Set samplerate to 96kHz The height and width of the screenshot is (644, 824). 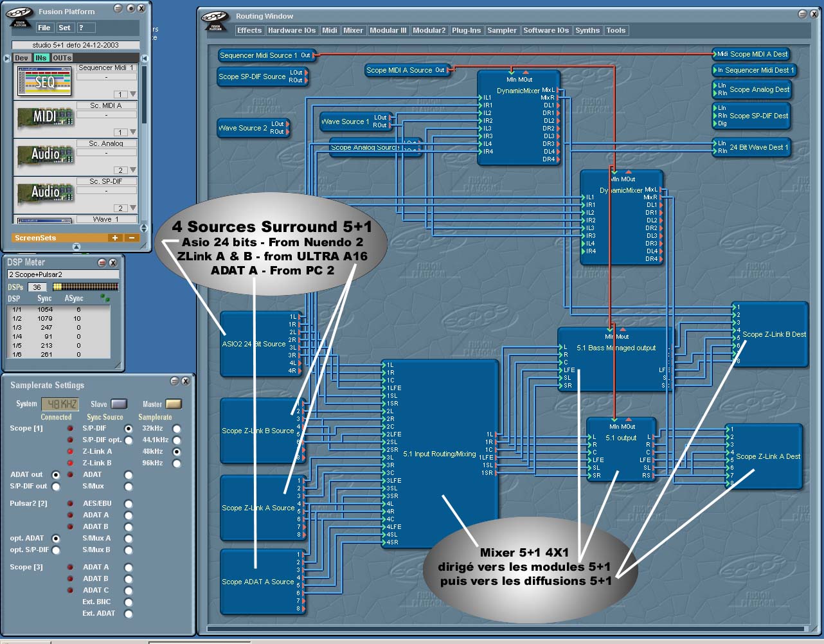point(177,463)
